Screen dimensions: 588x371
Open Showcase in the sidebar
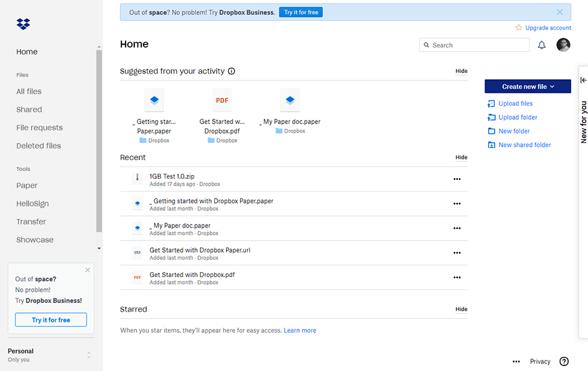pyautogui.click(x=35, y=240)
